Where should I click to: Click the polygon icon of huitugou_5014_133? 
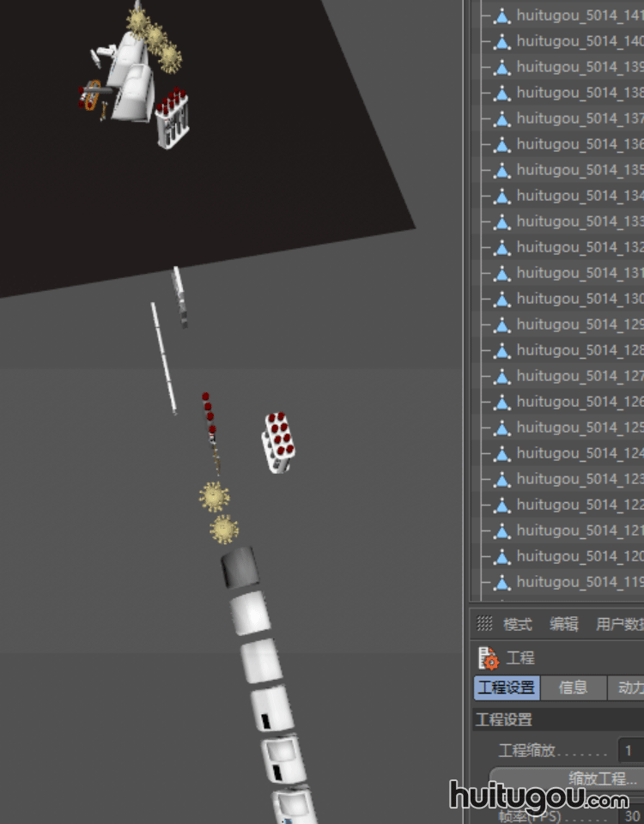tap(502, 222)
